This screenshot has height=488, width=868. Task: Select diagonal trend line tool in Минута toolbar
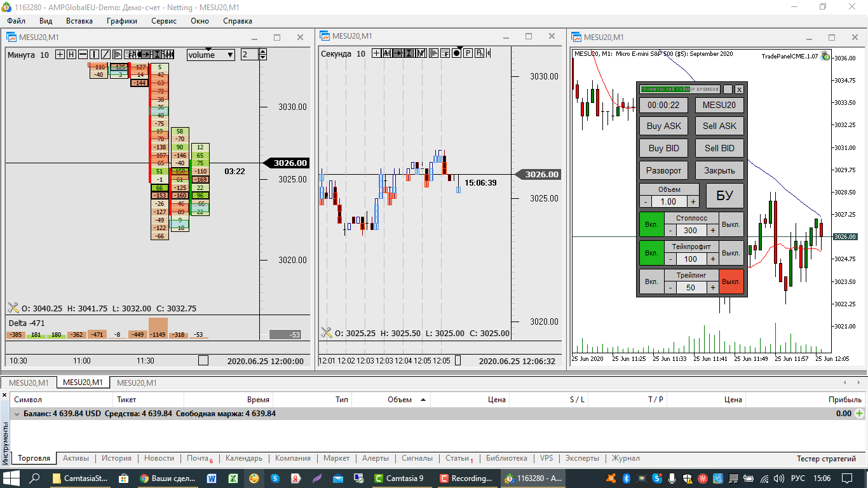(x=105, y=55)
